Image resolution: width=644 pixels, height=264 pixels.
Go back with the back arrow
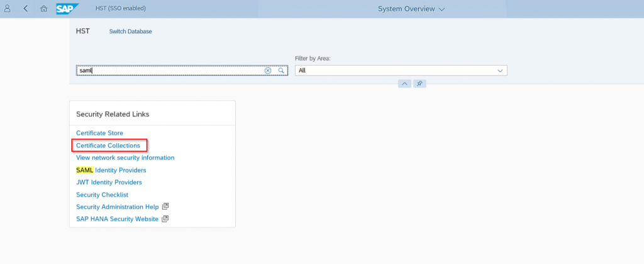pyautogui.click(x=25, y=8)
